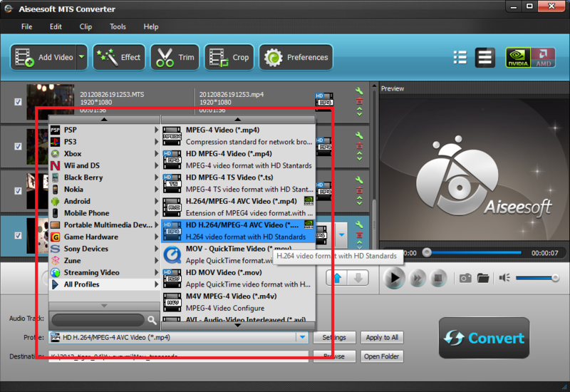This screenshot has width=570, height=392.
Task: Select the Game Hardware category
Action: tap(105, 237)
